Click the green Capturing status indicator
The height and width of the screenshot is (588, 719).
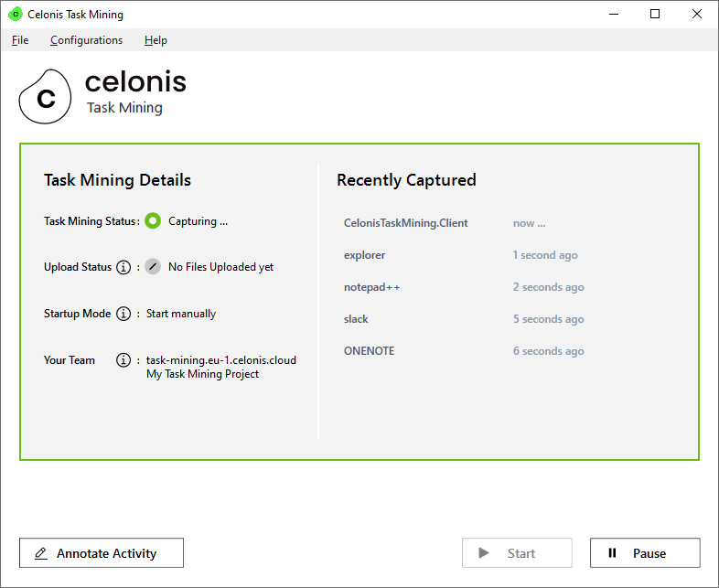coord(153,221)
